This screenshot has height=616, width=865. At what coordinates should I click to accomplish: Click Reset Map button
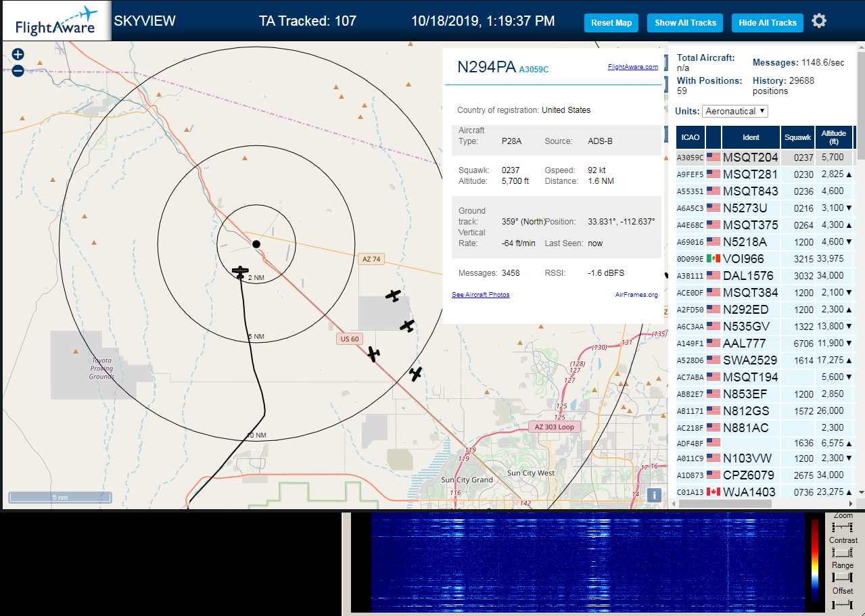[611, 23]
